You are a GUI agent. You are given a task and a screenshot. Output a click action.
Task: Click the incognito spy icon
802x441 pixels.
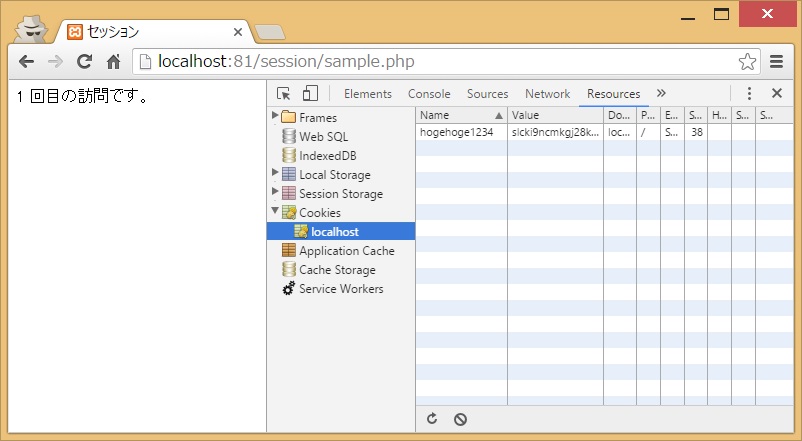point(31,29)
